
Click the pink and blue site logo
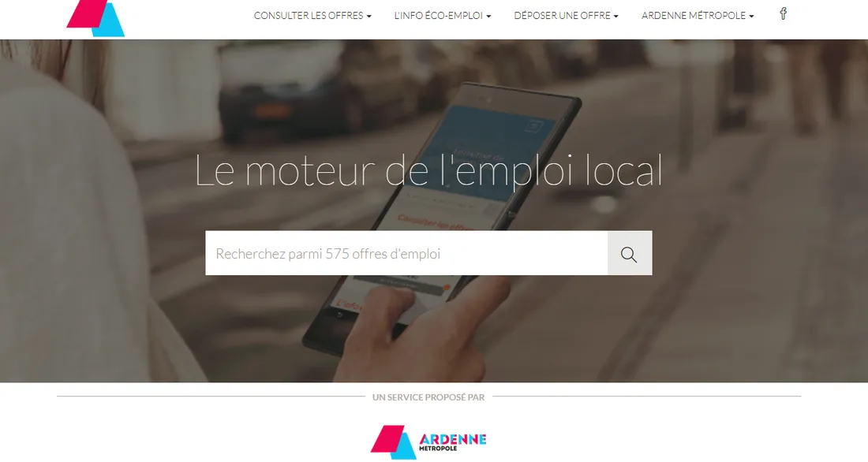tap(95, 17)
